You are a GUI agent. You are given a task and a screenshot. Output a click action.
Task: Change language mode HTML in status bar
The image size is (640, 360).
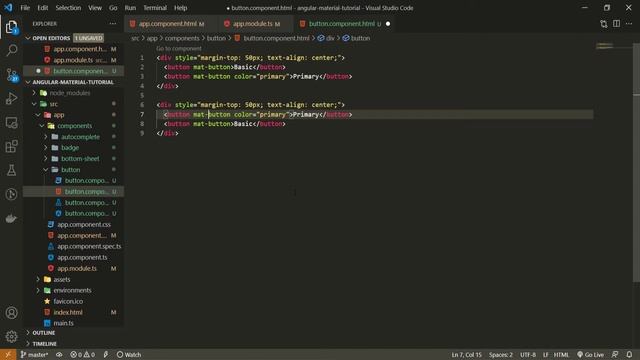click(561, 354)
